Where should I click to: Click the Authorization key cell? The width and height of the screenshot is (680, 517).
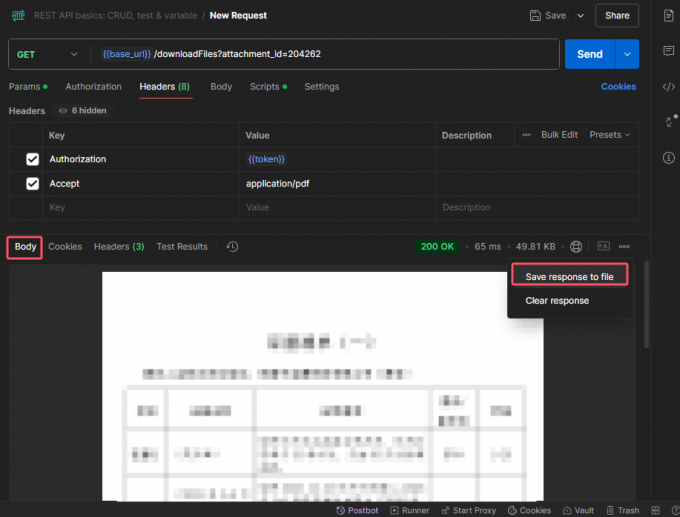coord(141,159)
